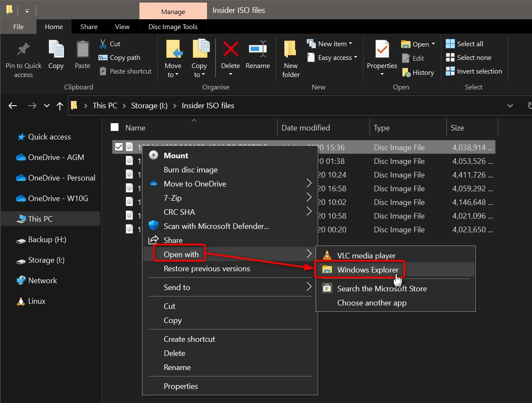Image resolution: width=532 pixels, height=403 pixels.
Task: Click the Paste clipboard icon
Action: pos(83,50)
